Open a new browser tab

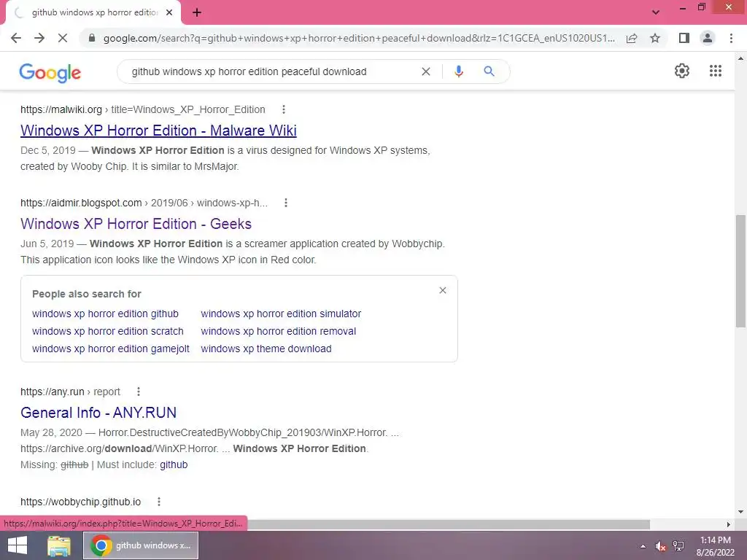pyautogui.click(x=197, y=13)
